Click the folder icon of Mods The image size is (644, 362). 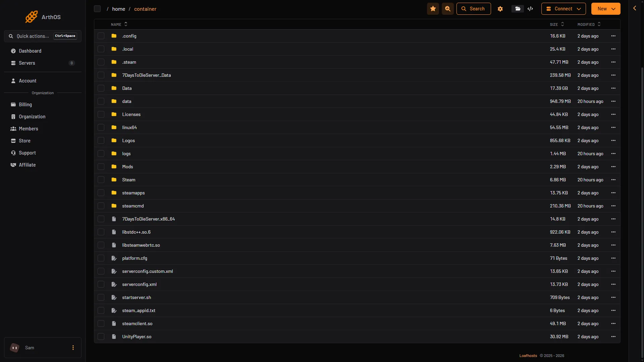click(x=114, y=167)
